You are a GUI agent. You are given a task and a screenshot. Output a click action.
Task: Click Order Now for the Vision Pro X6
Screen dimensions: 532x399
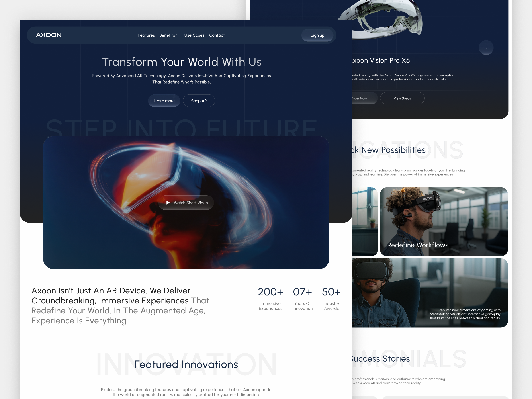click(360, 98)
